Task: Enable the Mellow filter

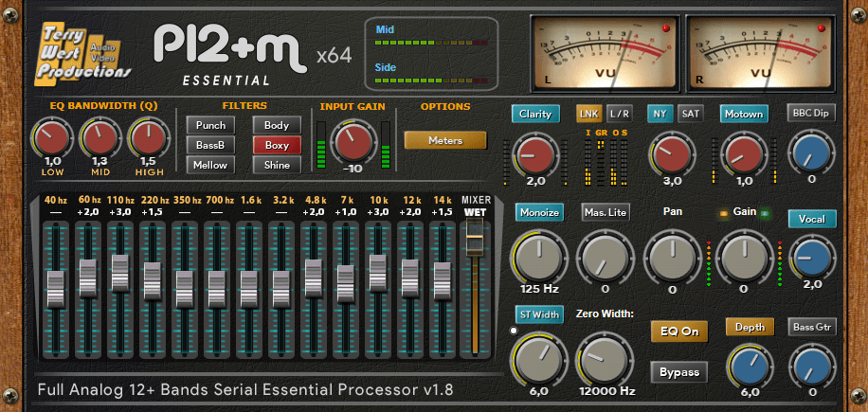Action: click(x=210, y=165)
